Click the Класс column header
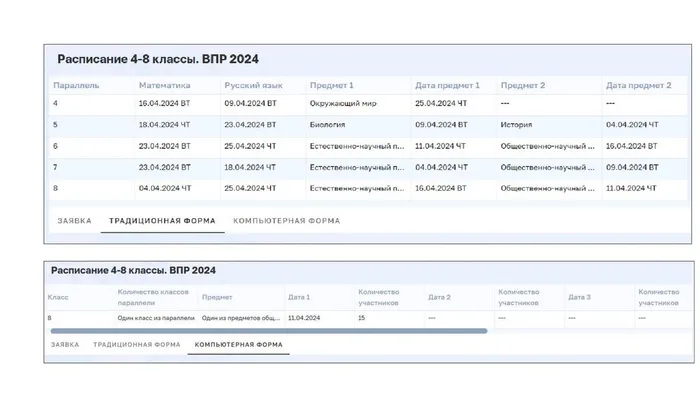 (x=58, y=297)
